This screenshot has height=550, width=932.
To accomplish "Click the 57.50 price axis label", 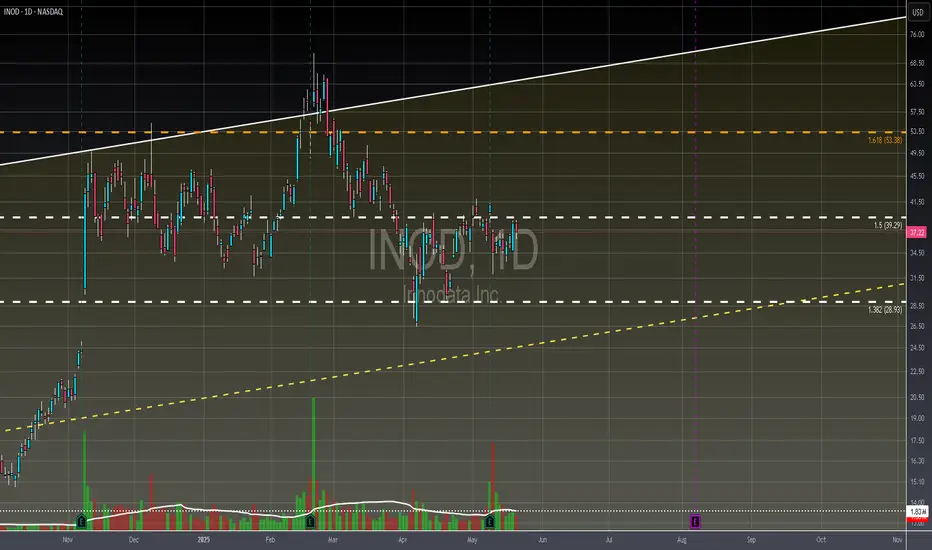I will [917, 111].
